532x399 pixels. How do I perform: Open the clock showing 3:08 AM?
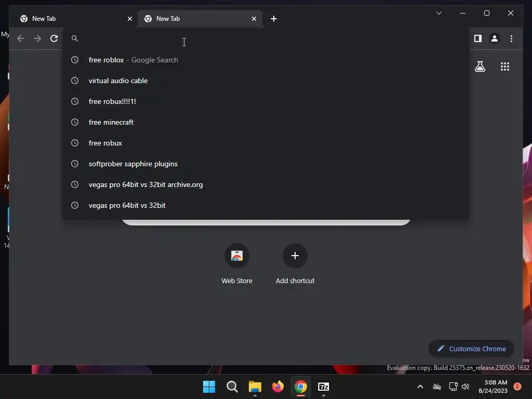(x=493, y=387)
